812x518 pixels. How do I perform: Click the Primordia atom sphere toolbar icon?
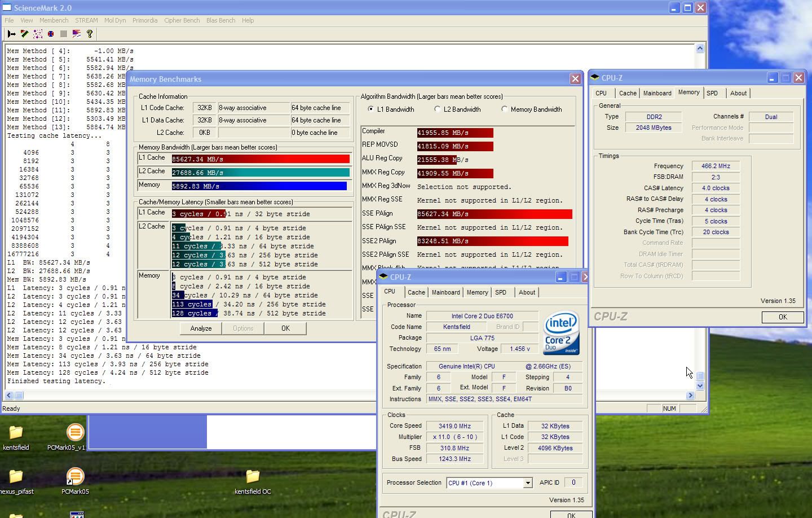point(51,34)
